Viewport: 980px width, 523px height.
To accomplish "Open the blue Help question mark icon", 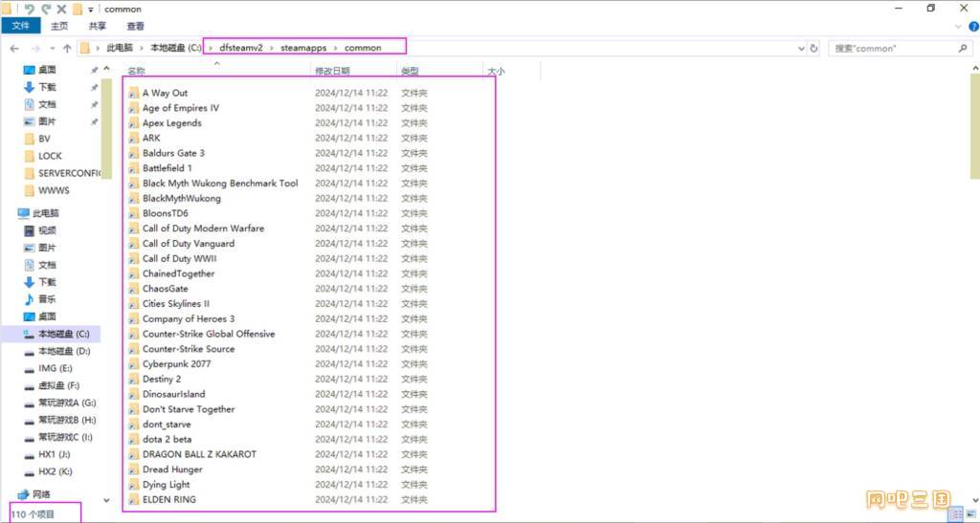I will pos(973,26).
